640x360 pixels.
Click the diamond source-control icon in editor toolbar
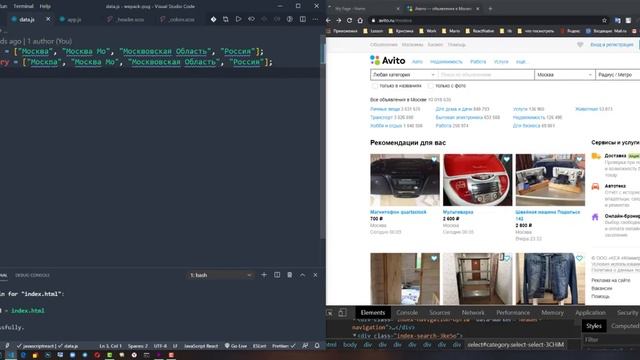pos(213,19)
